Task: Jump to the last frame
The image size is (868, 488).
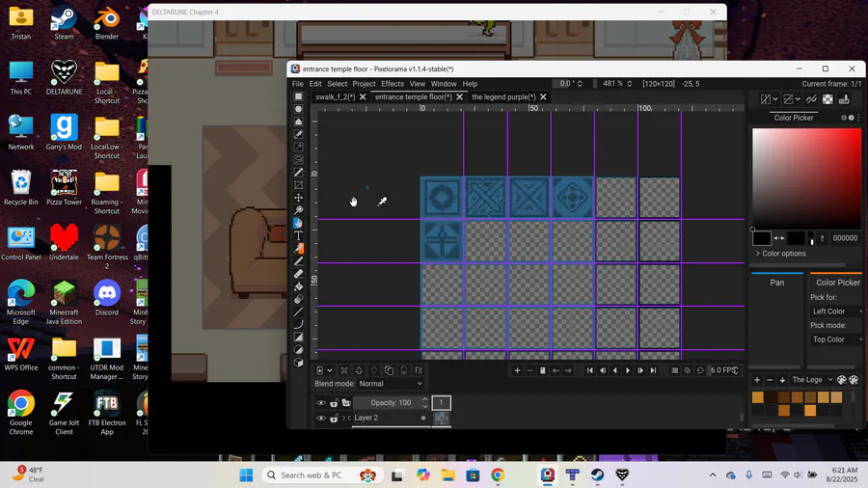Action: point(653,370)
